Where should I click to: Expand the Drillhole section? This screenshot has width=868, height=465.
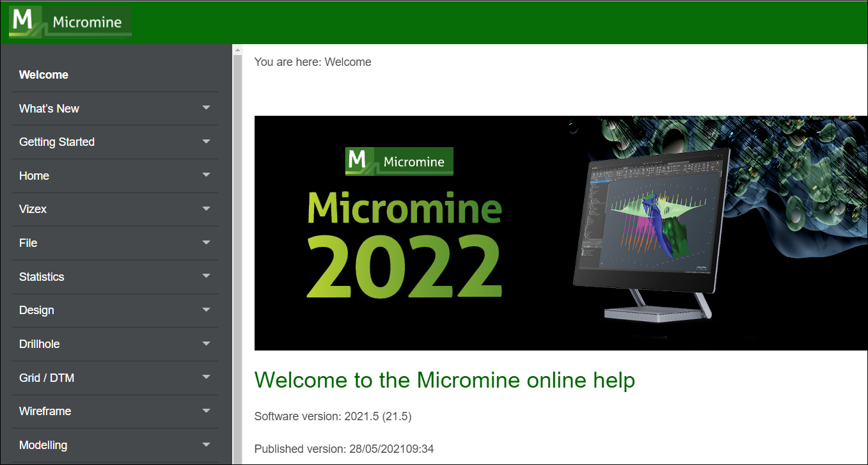(x=206, y=344)
